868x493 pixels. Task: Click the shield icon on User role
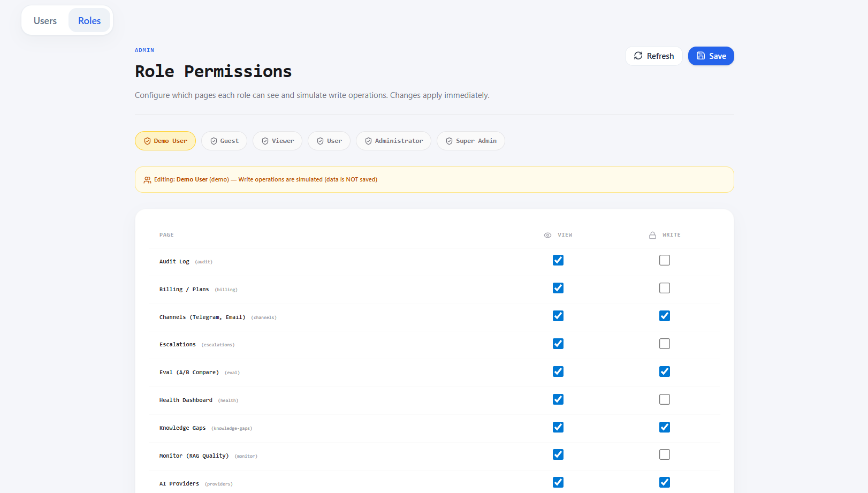(x=320, y=141)
